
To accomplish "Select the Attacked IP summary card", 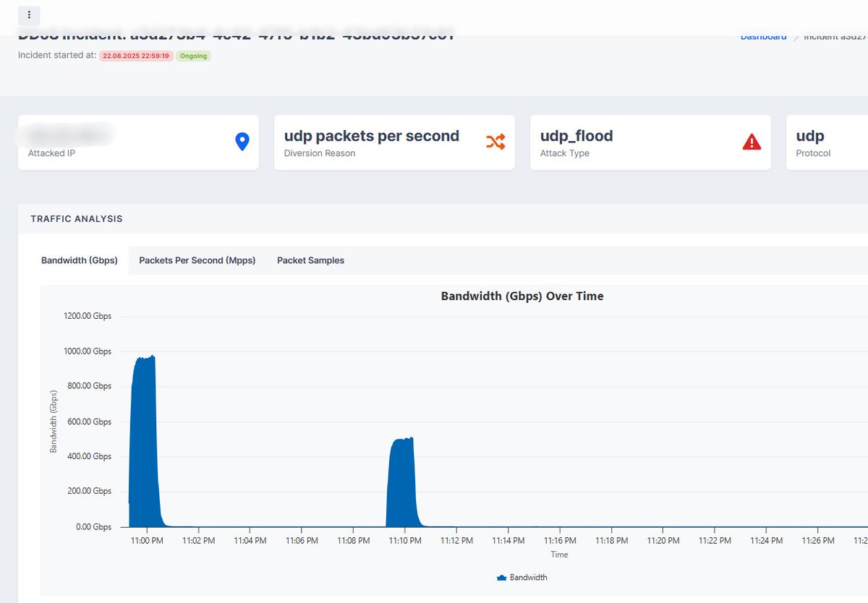I will click(x=137, y=142).
